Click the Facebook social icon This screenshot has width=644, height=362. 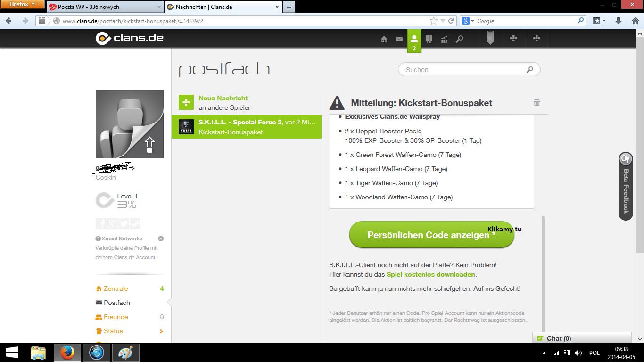101,223
